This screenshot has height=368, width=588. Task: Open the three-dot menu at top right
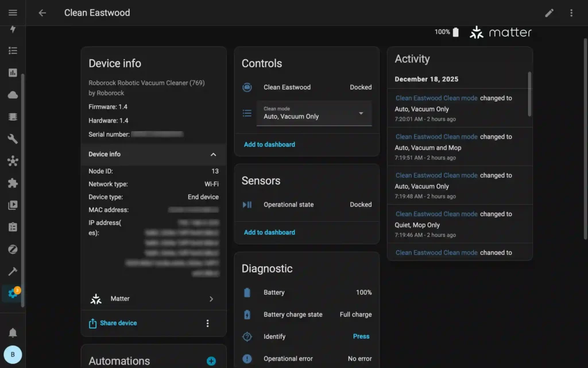click(x=571, y=12)
